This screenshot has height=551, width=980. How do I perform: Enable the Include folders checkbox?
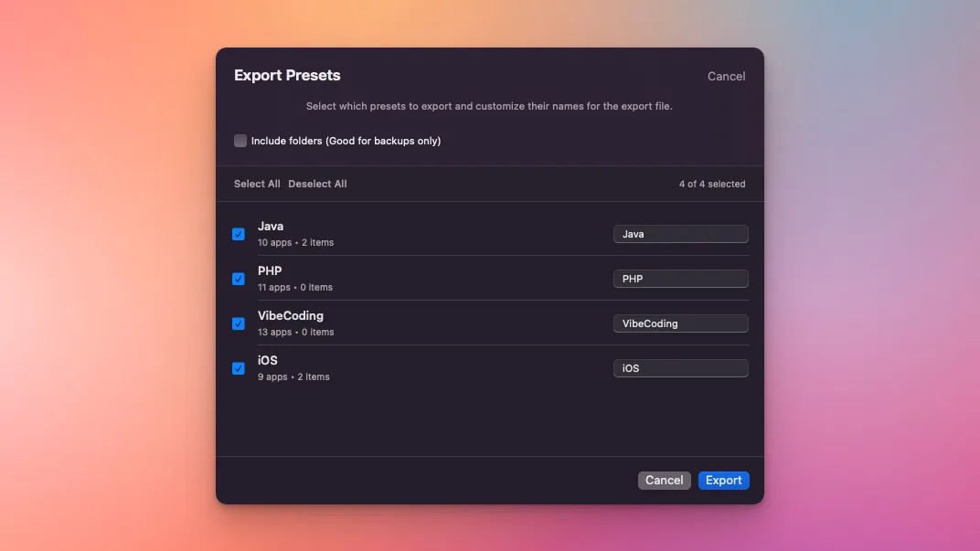tap(240, 141)
